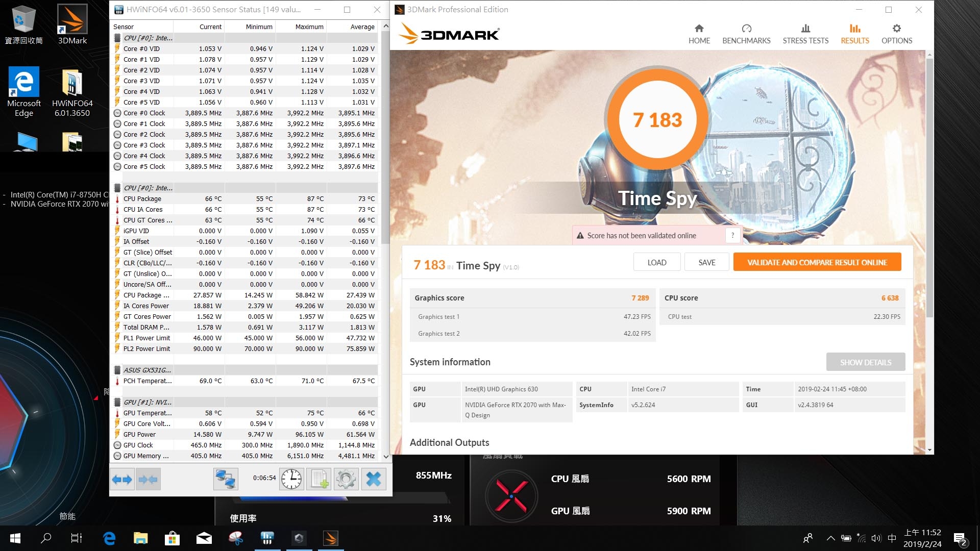Select HWiNFO64 6.01.3650 desktop icon
This screenshot has width=980, height=551.
click(72, 92)
